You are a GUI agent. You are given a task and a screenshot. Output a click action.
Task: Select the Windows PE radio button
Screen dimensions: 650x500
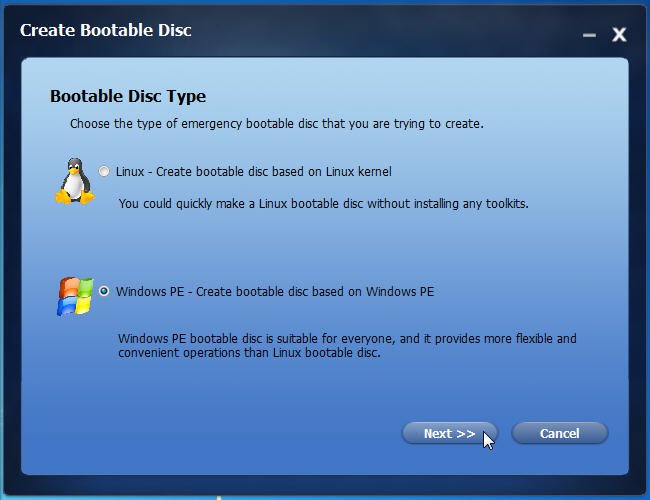point(104,291)
